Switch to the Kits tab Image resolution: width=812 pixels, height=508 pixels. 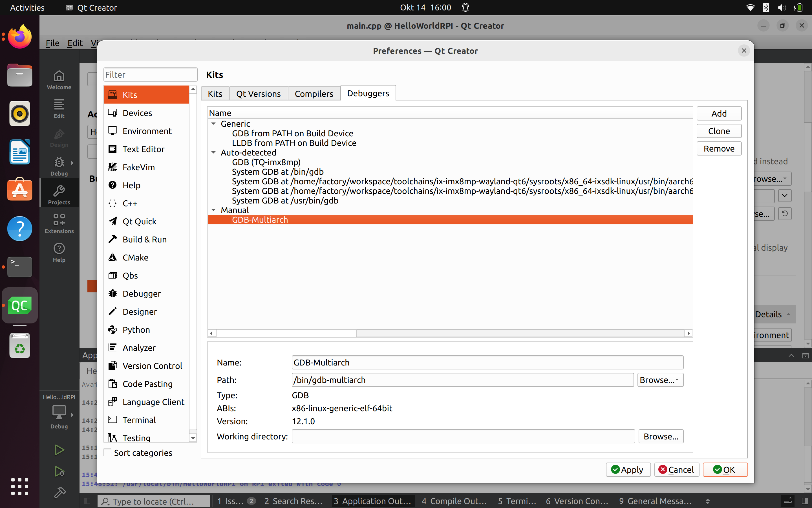click(x=215, y=94)
